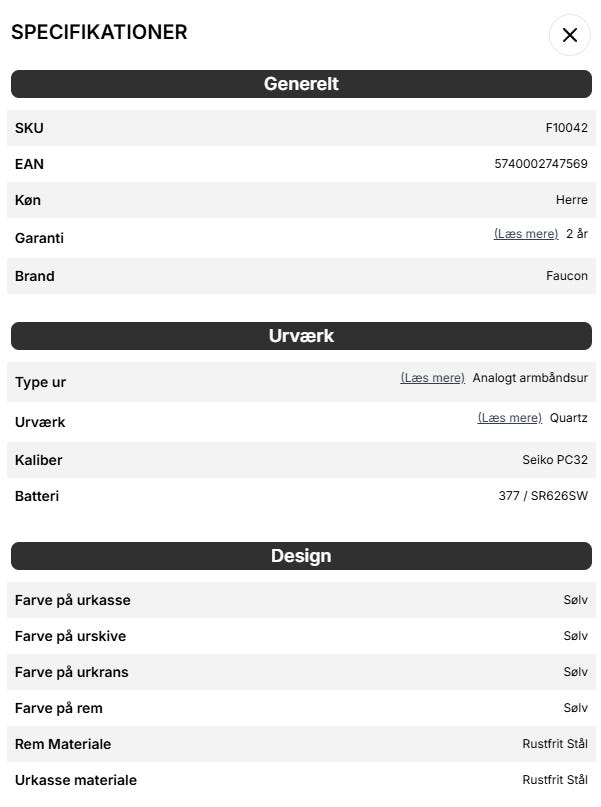Click the Quartz value
Viewport: 601px width, 807px height.
point(569,418)
